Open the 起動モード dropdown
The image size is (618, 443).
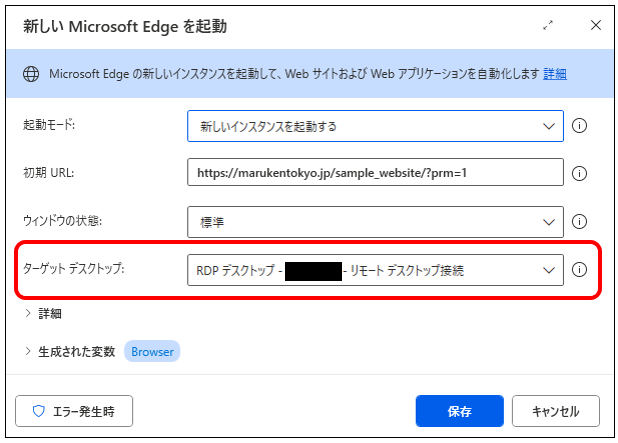375,126
